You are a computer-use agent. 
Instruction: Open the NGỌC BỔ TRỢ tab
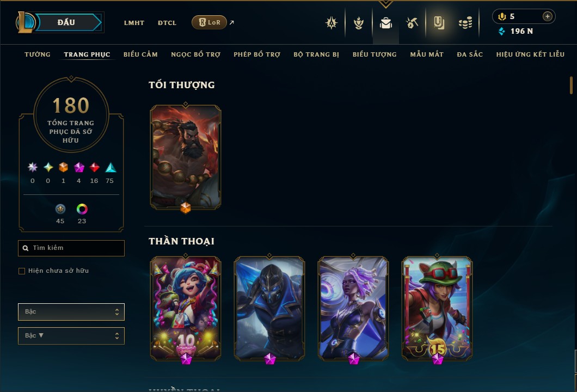tap(196, 54)
